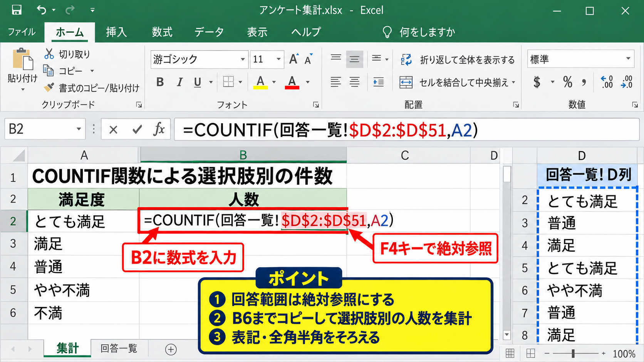Screen dimensions: 644x362
Task: Switch to 挿入 ribbon tab
Action: pos(116,32)
